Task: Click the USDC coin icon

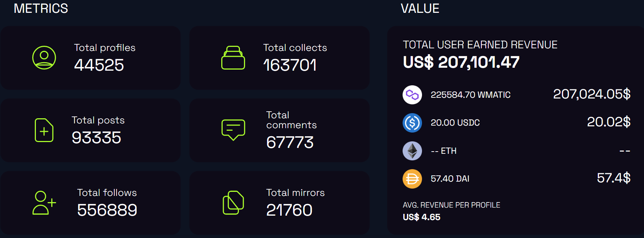Action: [x=412, y=123]
